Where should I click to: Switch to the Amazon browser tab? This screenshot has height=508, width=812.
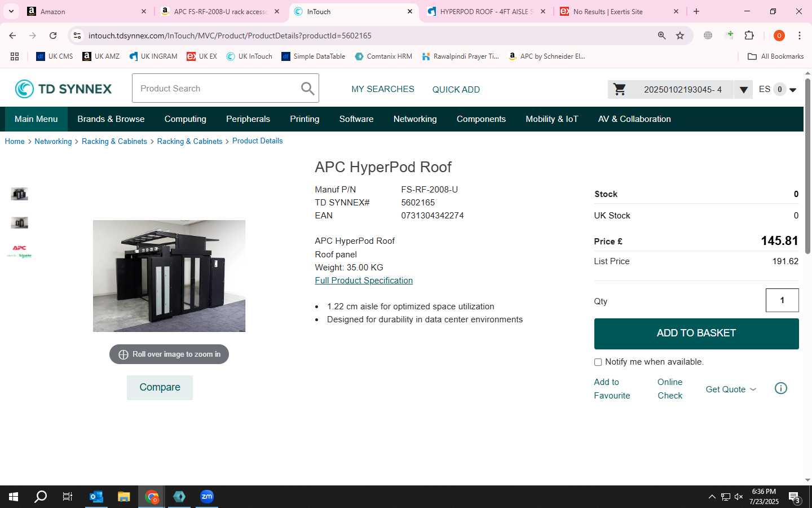[87, 11]
